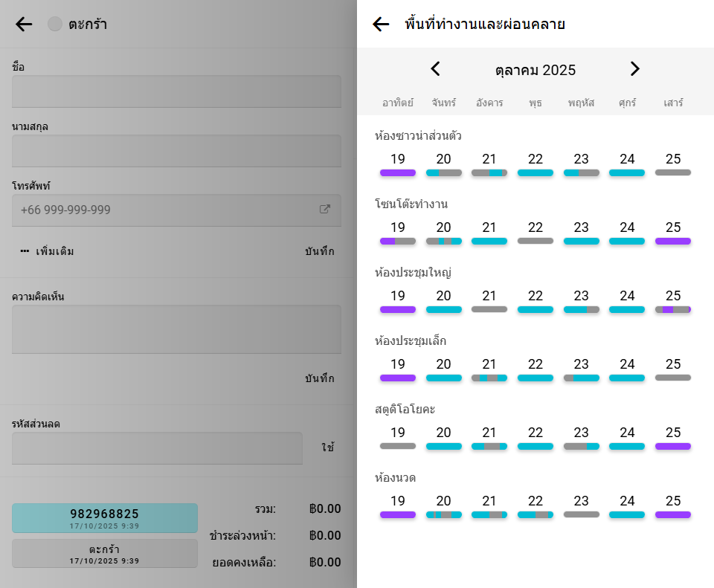Viewport: 714px width, 588px height.
Task: Select day 22 for ห้องซาวน่าส่วนตัว
Action: pyautogui.click(x=535, y=164)
